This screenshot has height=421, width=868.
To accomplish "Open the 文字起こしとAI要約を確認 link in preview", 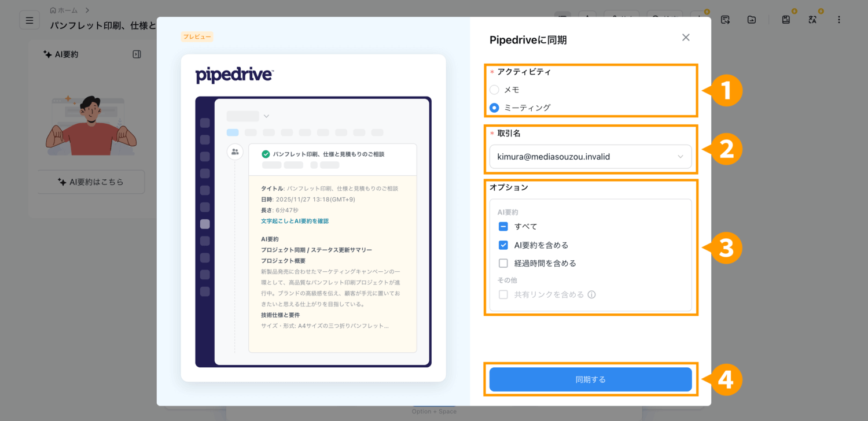I will click(x=295, y=221).
